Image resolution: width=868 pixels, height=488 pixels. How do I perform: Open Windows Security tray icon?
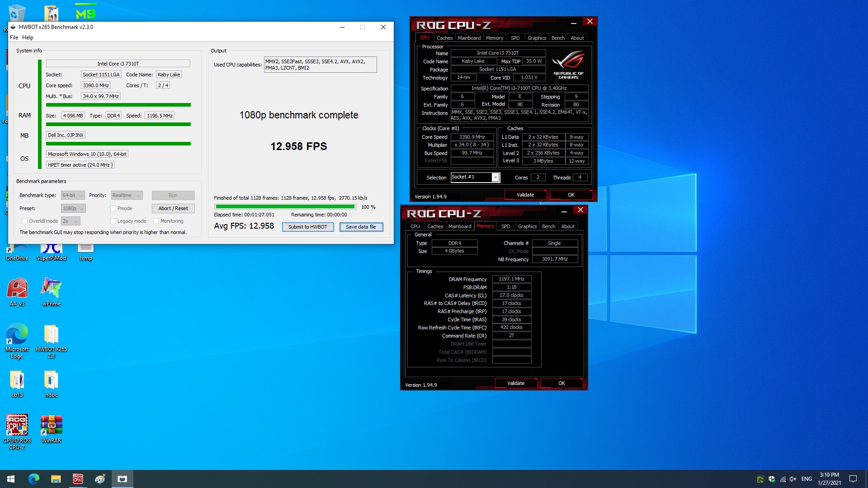pos(772,479)
